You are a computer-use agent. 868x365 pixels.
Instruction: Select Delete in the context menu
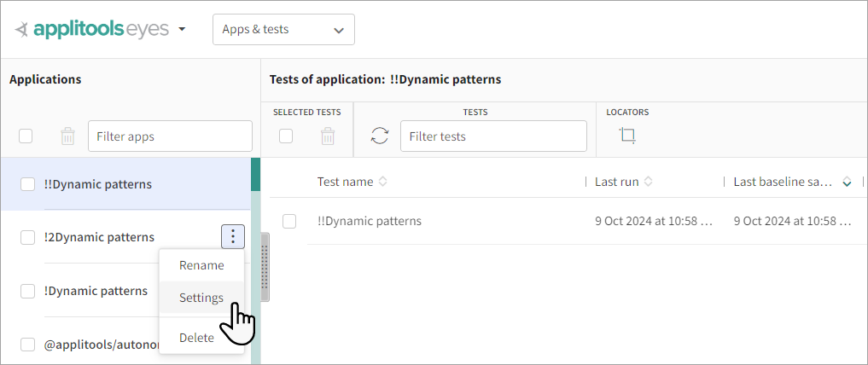(x=196, y=338)
